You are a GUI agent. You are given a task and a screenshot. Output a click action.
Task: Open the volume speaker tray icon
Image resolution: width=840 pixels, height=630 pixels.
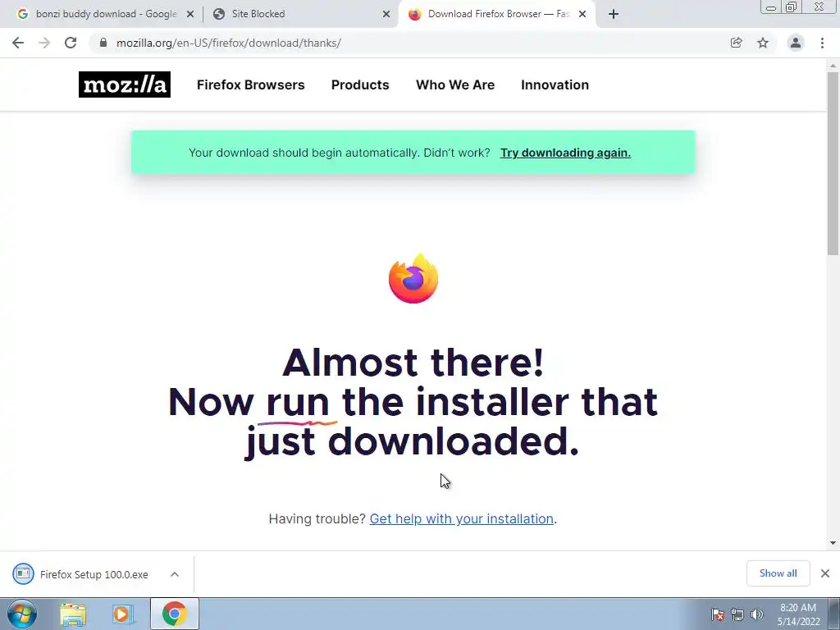click(x=757, y=614)
